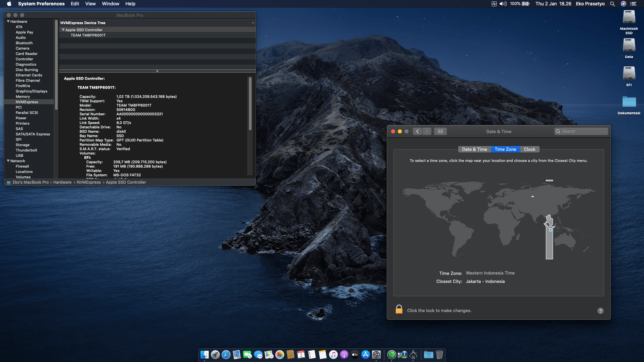The height and width of the screenshot is (362, 644).
Task: Select the EFI volume desktop icon
Action: point(629,76)
